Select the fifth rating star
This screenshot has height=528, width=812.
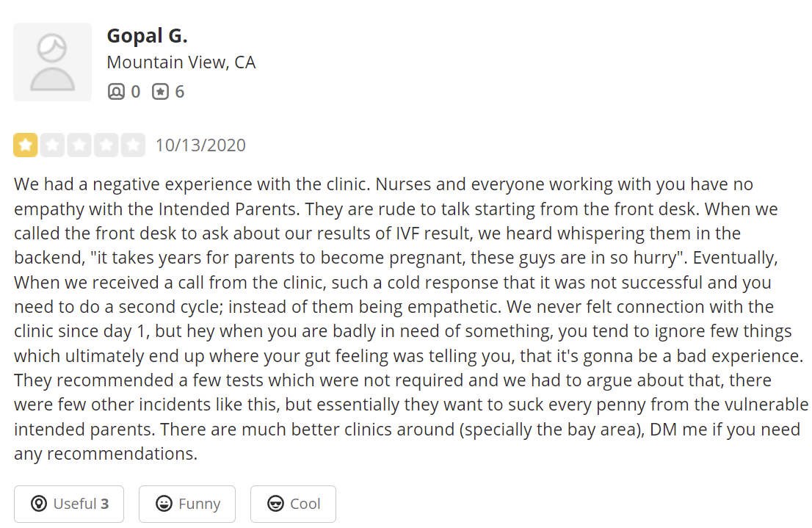point(133,145)
